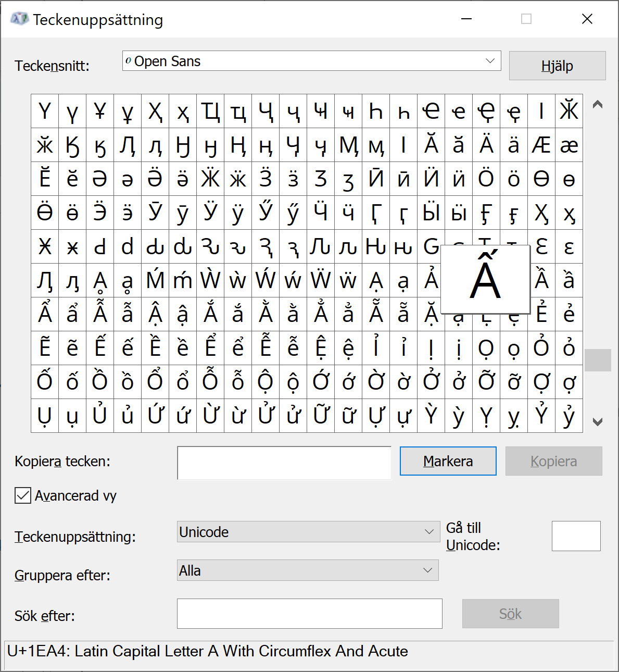
Task: Select the lowercase æ ligature character
Action: click(x=569, y=145)
